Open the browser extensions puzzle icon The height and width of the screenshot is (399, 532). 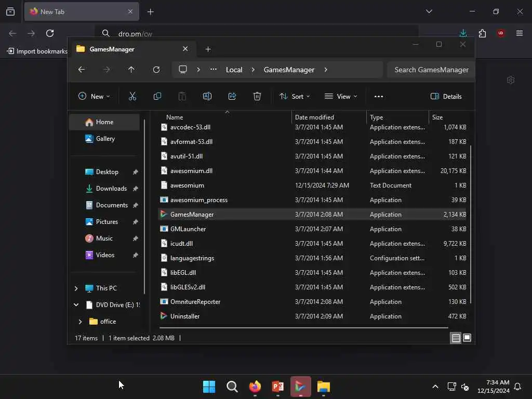[482, 33]
